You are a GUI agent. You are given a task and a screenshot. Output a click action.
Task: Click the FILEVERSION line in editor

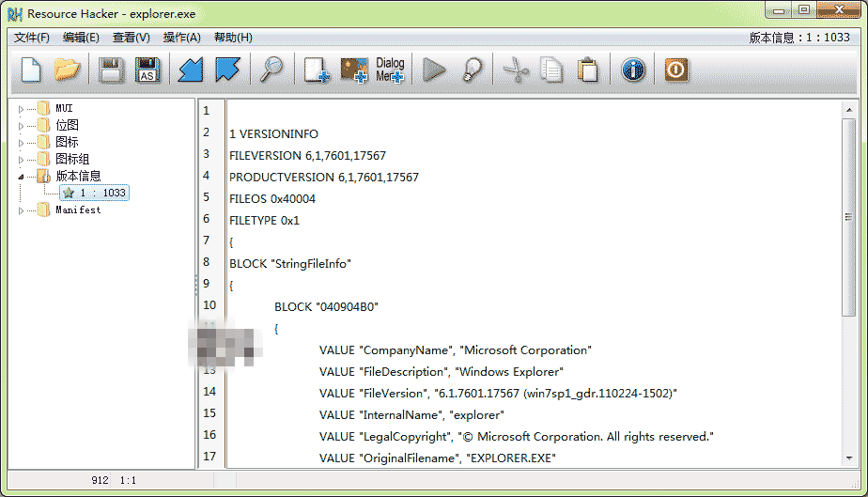click(x=307, y=156)
